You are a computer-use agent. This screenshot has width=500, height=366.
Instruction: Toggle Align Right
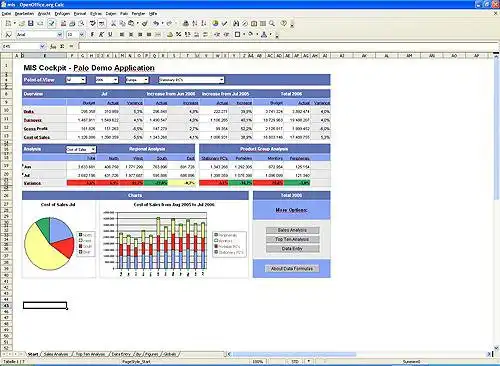click(140, 34)
